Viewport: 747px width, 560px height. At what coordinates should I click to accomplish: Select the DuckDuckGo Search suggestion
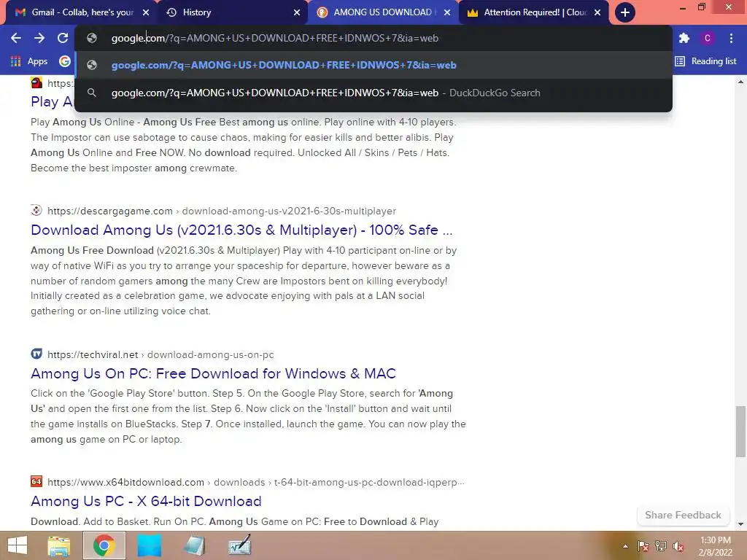(373, 93)
